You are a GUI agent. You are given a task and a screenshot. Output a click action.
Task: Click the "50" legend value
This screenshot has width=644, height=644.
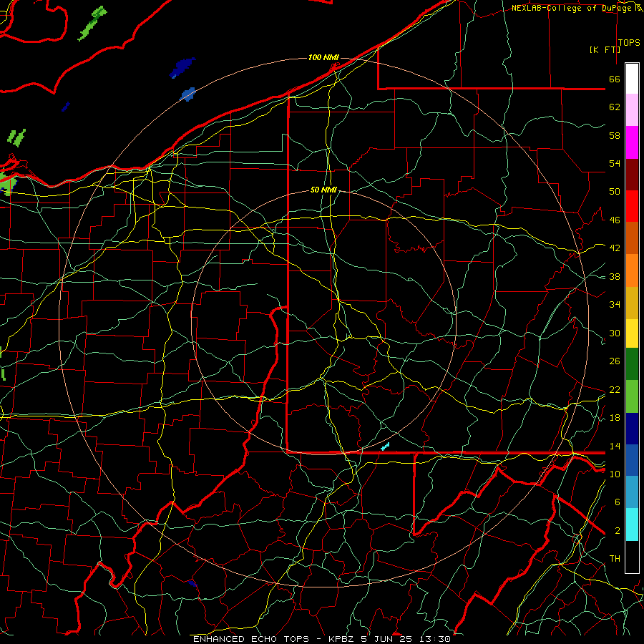coord(615,191)
